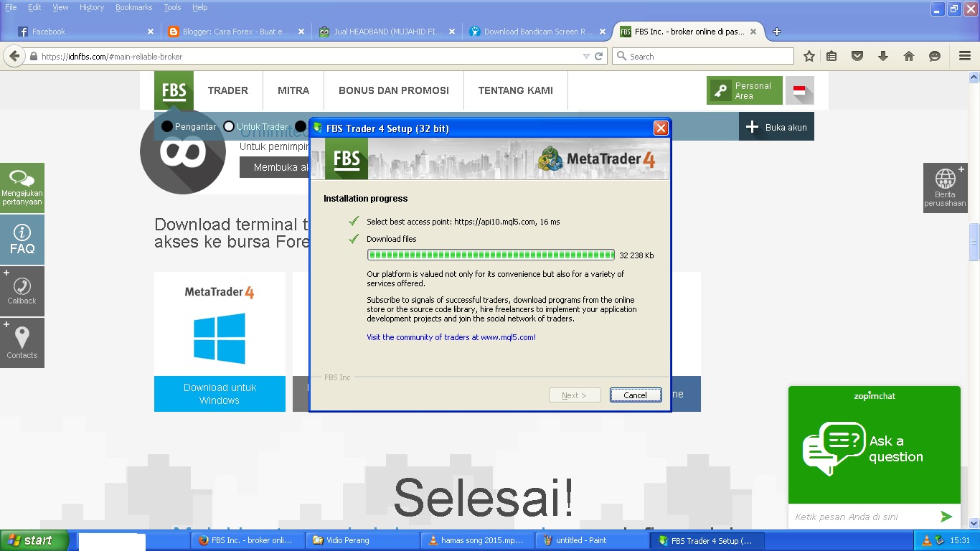Click the Hello chat smiley icon
Image resolution: width=980 pixels, height=551 pixels.
tap(935, 56)
